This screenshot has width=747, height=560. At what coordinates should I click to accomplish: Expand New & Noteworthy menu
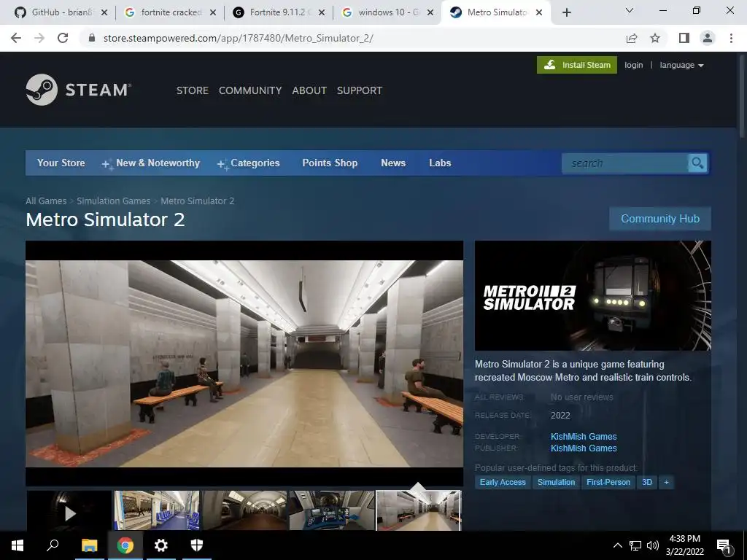(x=151, y=163)
